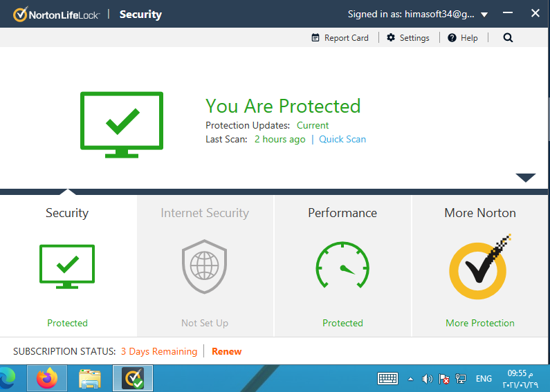The image size is (550, 392).
Task: Click the Protected status under Security
Action: 67,323
